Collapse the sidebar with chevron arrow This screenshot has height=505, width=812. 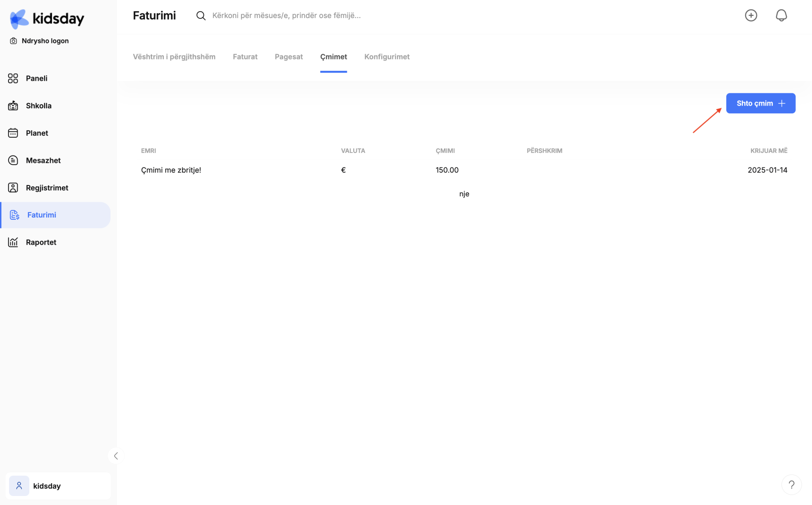(116, 456)
